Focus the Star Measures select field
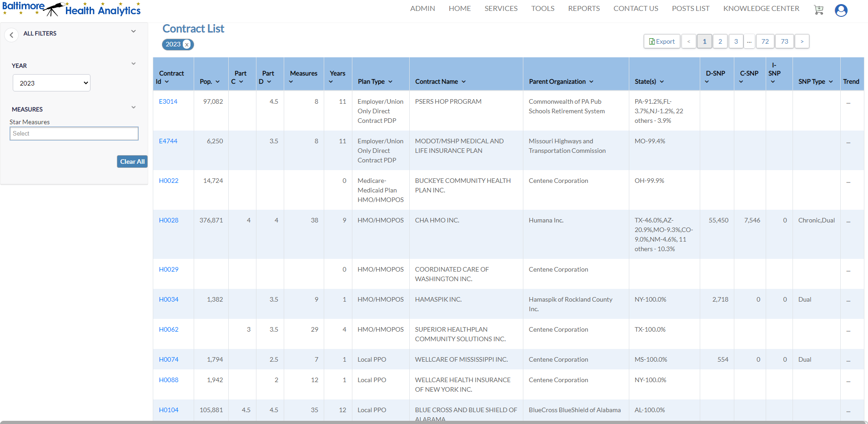 pos(74,133)
